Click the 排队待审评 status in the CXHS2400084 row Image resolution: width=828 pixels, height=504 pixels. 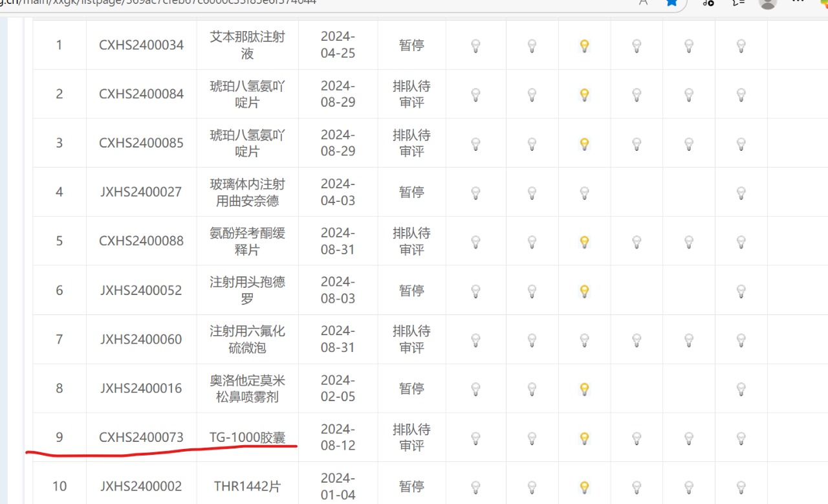tap(411, 94)
